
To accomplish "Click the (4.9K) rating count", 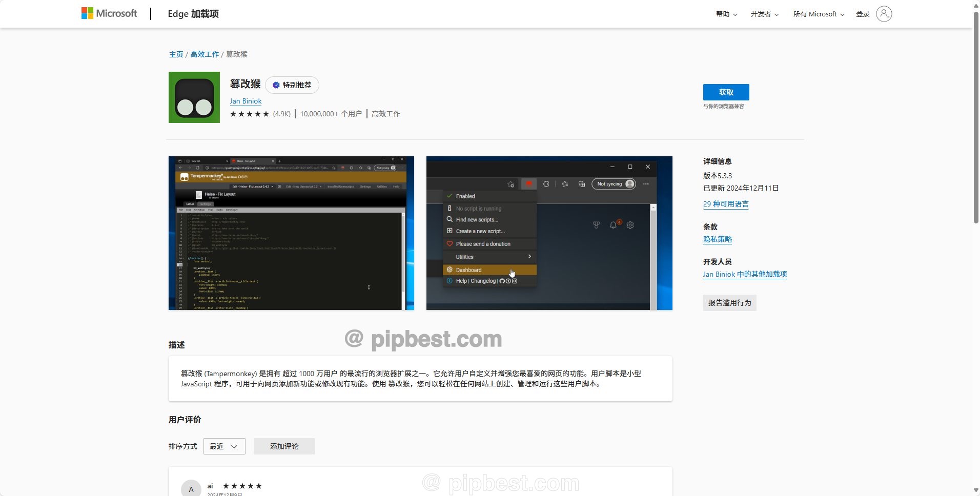I will [282, 114].
